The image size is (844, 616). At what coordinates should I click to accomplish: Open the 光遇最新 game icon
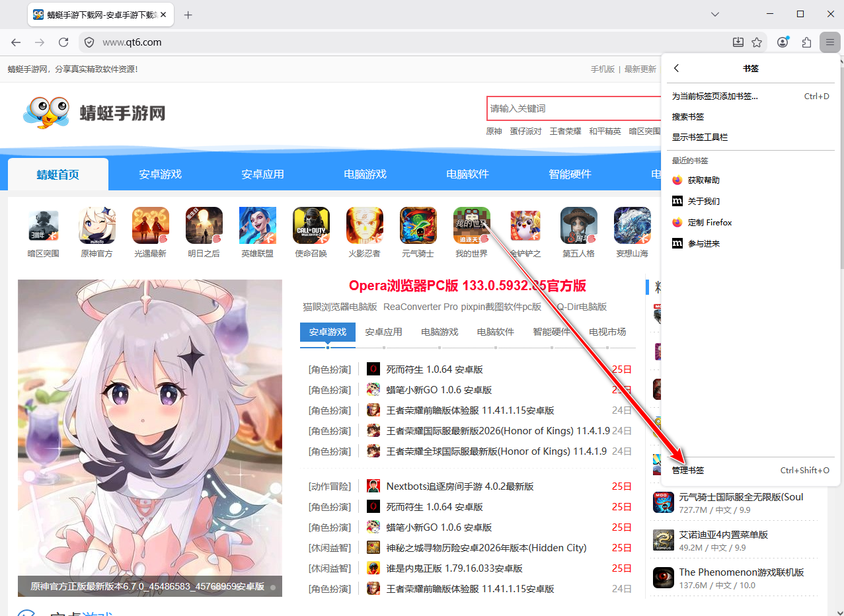pyautogui.click(x=150, y=226)
